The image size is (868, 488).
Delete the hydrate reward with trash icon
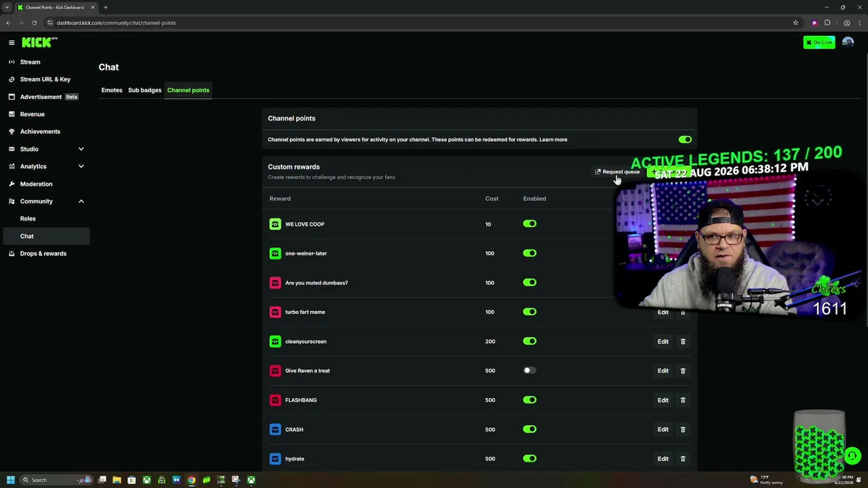coord(683,459)
